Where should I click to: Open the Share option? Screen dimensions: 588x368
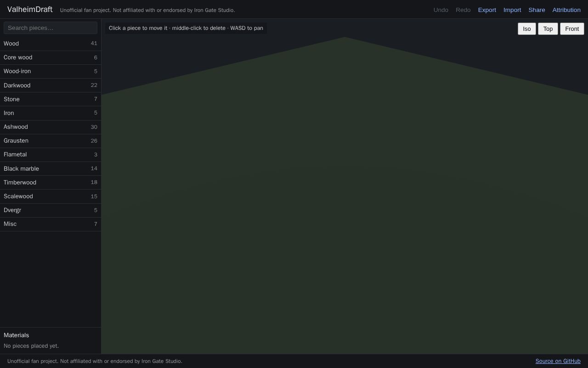[x=537, y=10]
